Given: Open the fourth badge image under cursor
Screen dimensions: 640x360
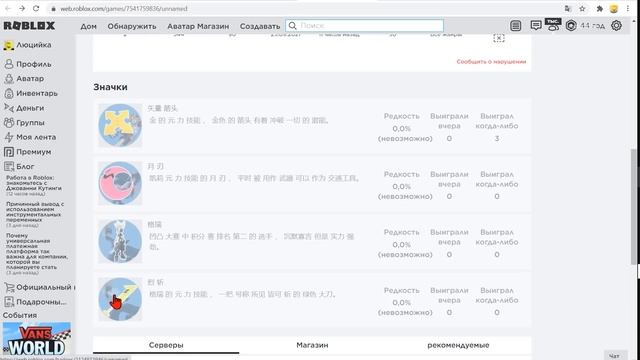Looking at the screenshot, I should (x=120, y=299).
